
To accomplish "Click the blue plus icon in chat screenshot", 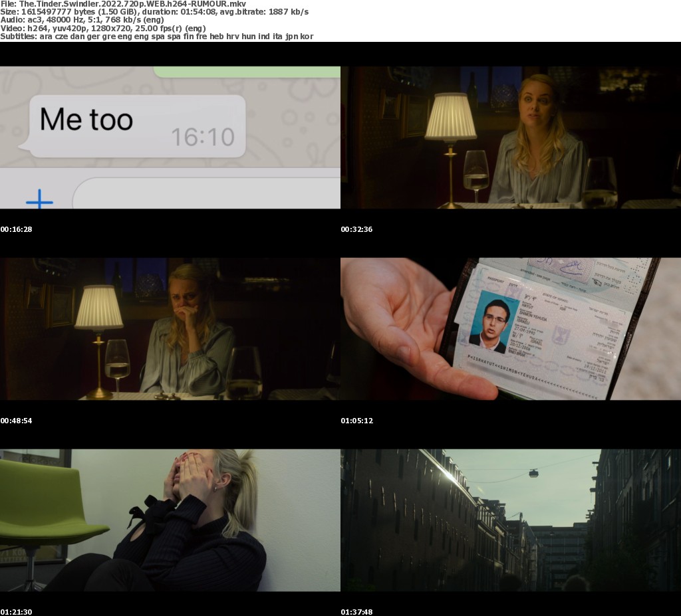I will click(39, 199).
